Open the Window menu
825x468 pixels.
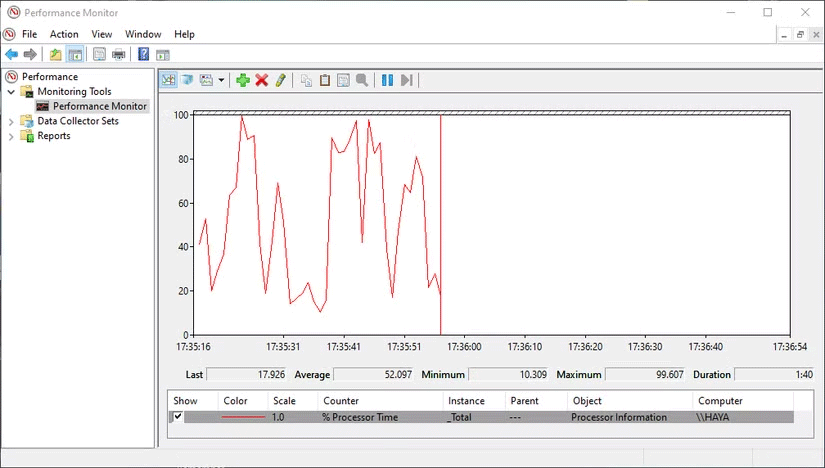coord(143,34)
